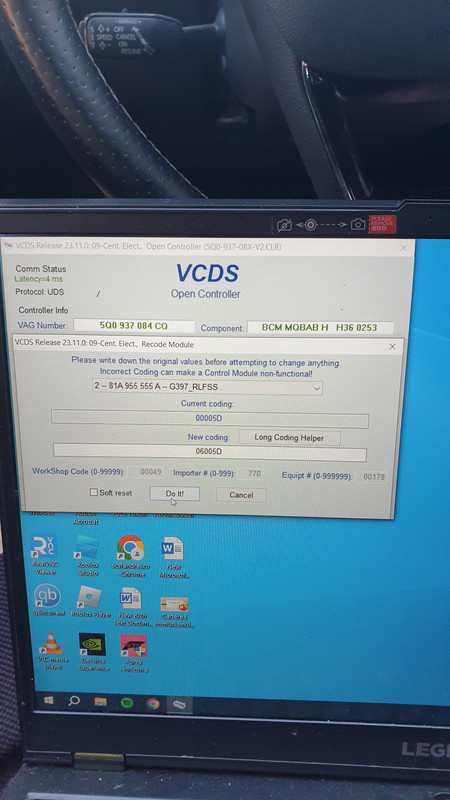Click the Current coding field 00005D

209,419
